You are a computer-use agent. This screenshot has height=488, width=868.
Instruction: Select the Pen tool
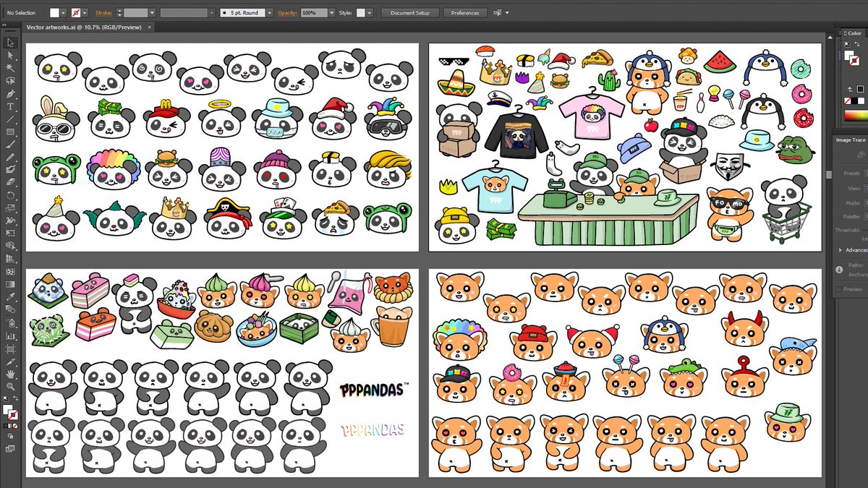click(10, 94)
